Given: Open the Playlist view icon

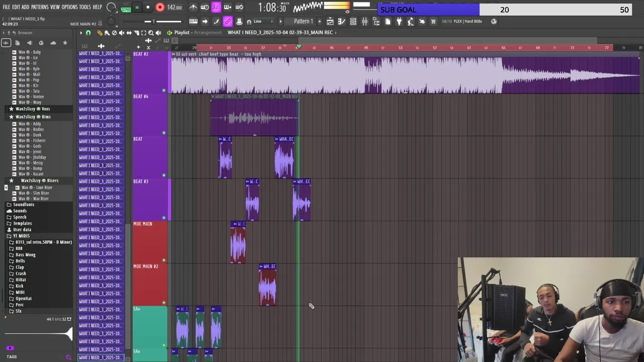Looking at the screenshot, I should [330, 21].
